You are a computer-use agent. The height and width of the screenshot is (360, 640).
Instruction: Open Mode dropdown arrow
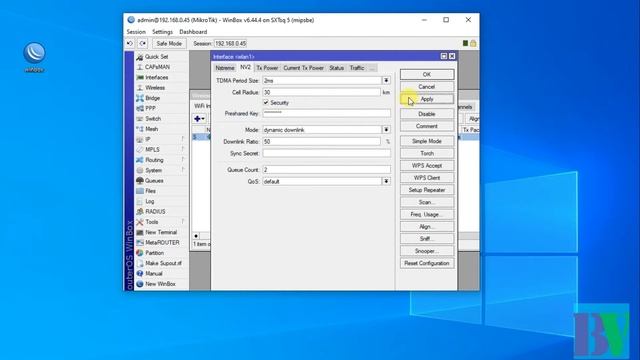386,129
